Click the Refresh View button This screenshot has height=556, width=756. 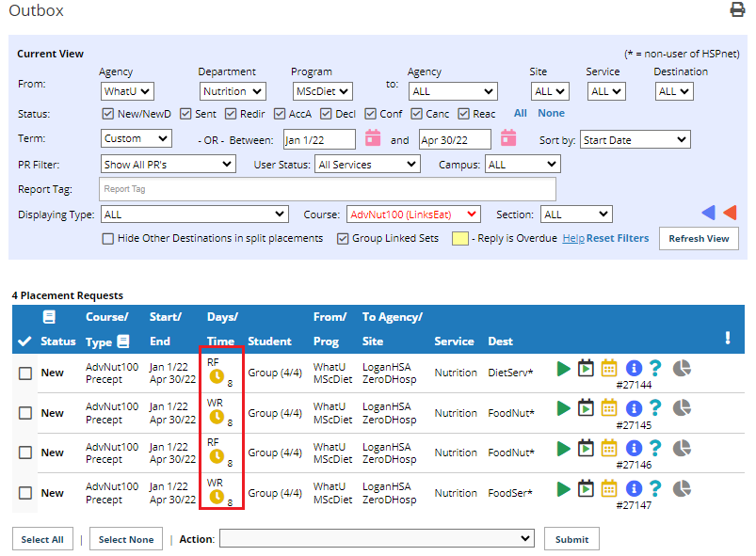tap(699, 239)
